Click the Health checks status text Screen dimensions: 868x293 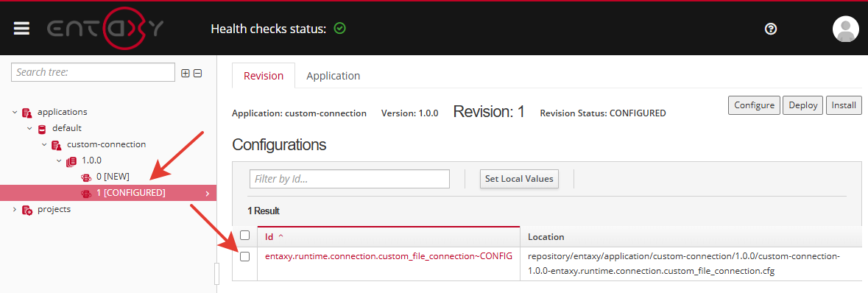(269, 28)
